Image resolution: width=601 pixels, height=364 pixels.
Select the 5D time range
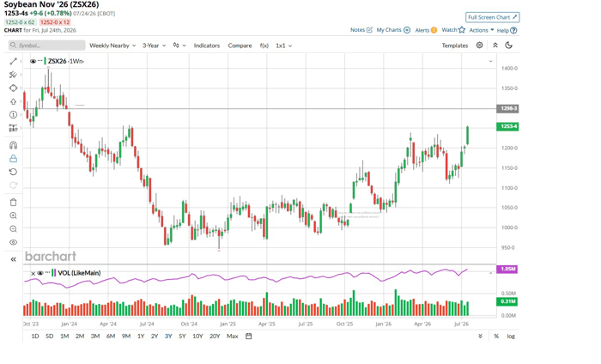click(50, 336)
